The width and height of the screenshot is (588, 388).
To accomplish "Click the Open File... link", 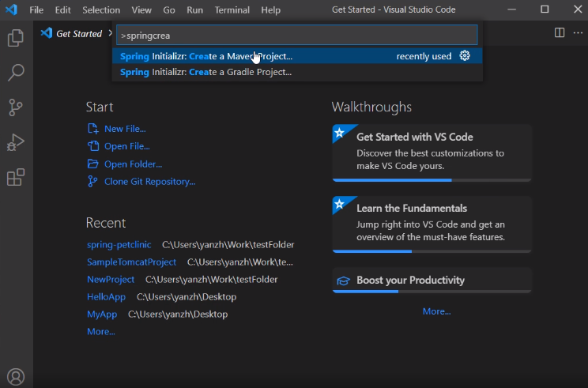I will (126, 146).
